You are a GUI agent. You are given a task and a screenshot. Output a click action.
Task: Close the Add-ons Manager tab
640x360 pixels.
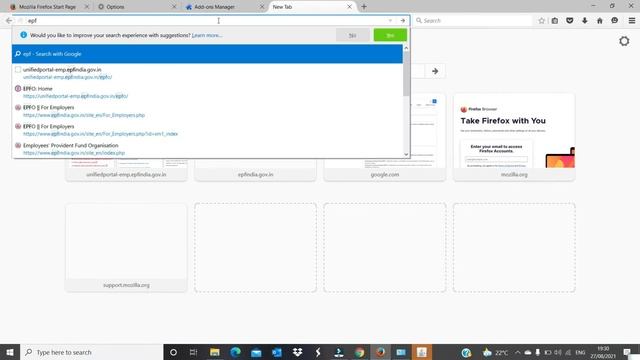[262, 7]
